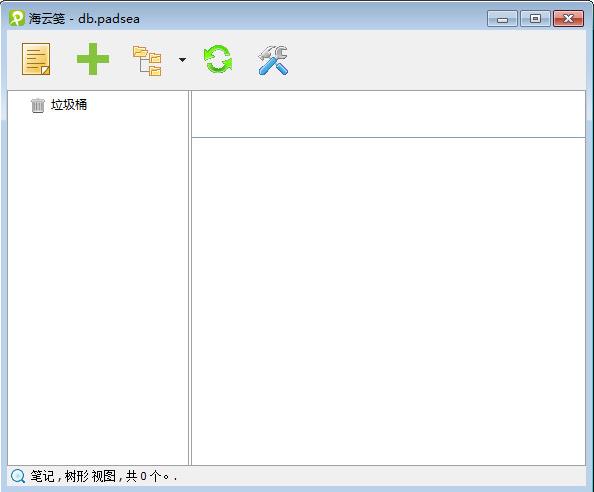Expand the view mode dropdown arrow
The width and height of the screenshot is (594, 492).
click(x=182, y=60)
